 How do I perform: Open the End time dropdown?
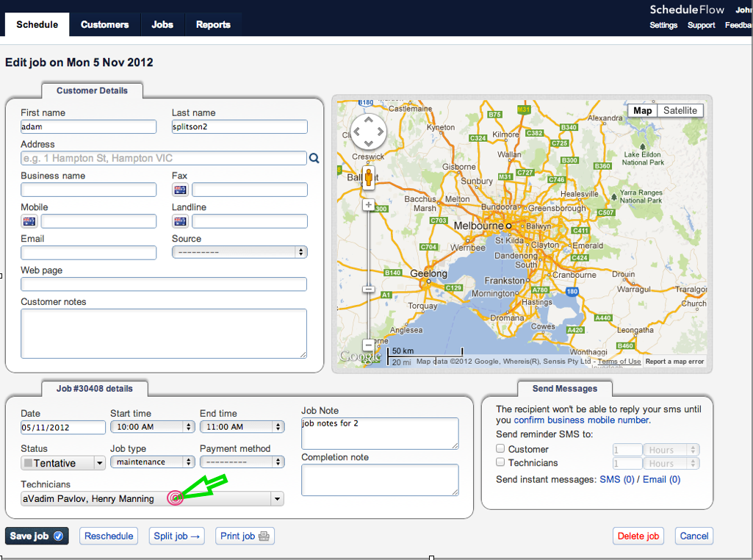pyautogui.click(x=242, y=426)
